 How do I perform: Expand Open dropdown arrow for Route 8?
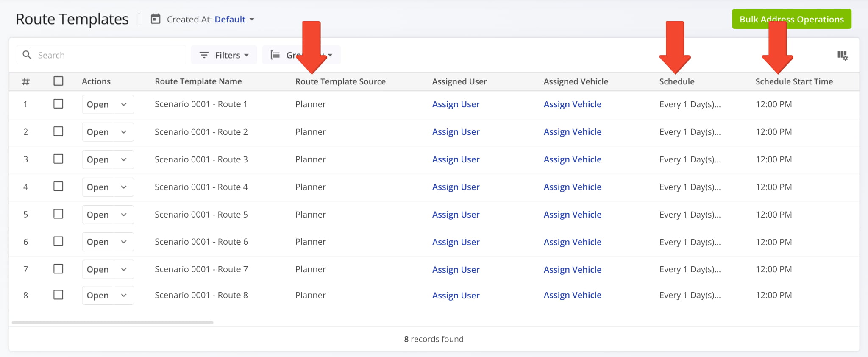[x=124, y=295]
